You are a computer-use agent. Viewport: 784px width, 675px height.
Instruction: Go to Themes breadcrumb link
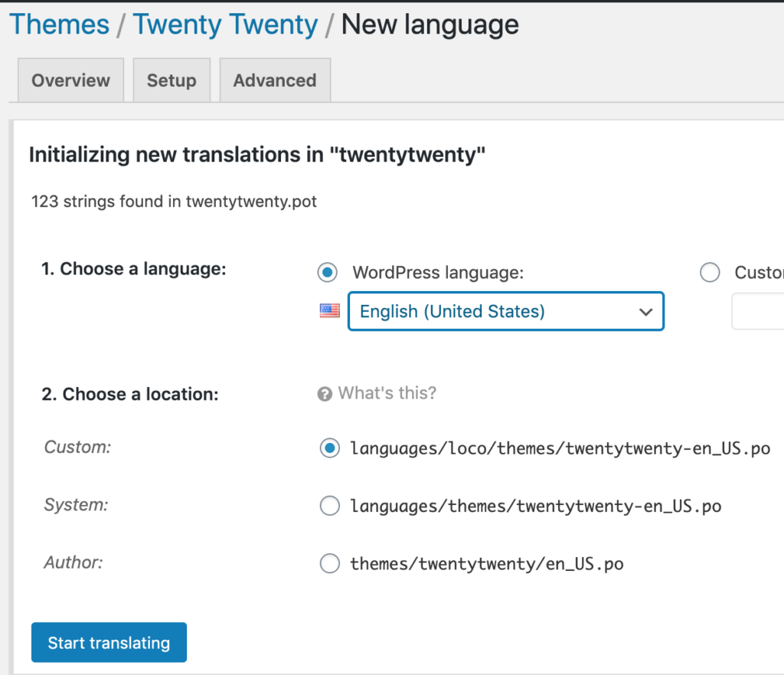[x=60, y=25]
